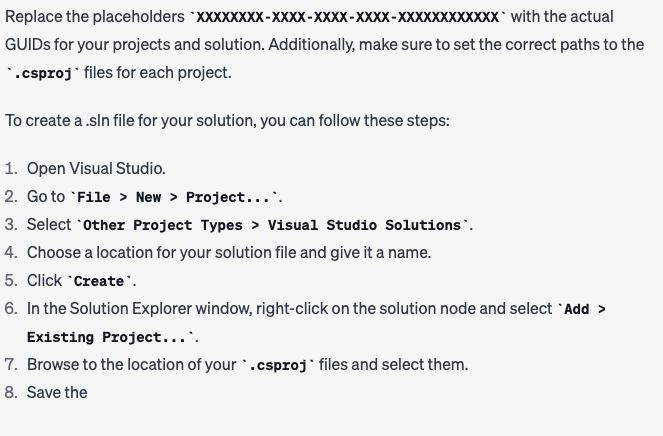Select 'Other Project Types > Visual Studio Solutions' text
The width and height of the screenshot is (663, 436).
tap(272, 225)
